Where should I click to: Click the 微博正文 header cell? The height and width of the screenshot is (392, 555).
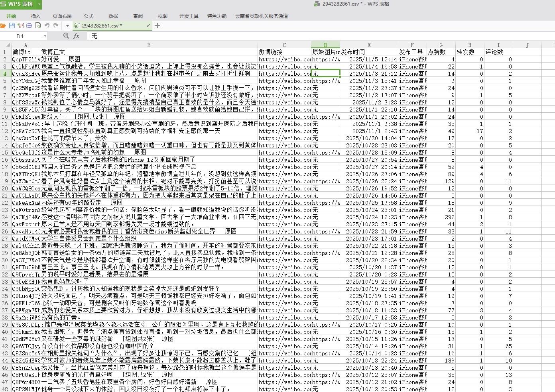[x=149, y=52]
